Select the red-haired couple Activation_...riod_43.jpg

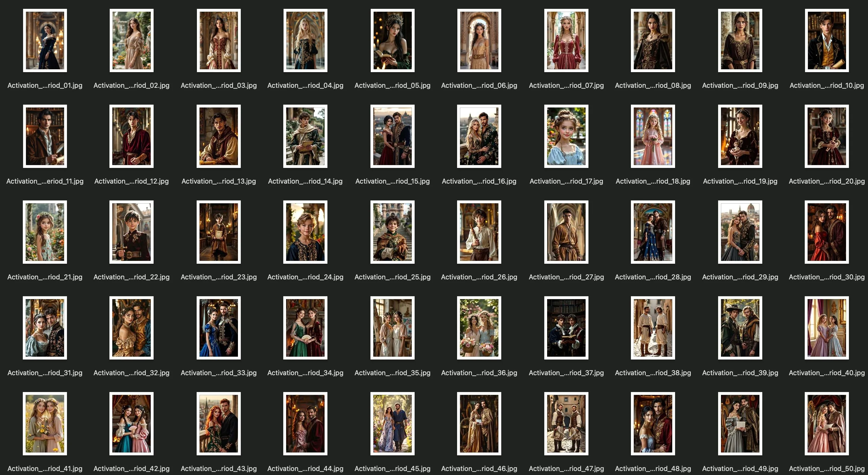[218, 423]
